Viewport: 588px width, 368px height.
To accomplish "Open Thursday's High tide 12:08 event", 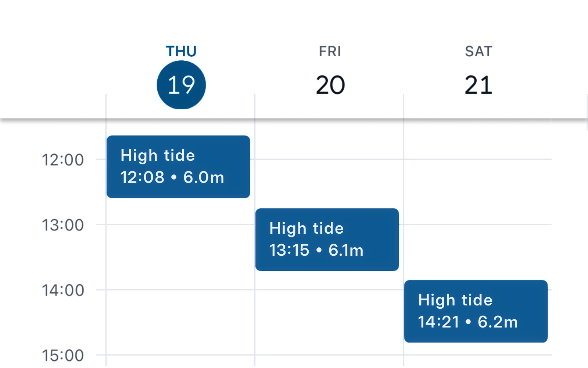I will point(178,167).
